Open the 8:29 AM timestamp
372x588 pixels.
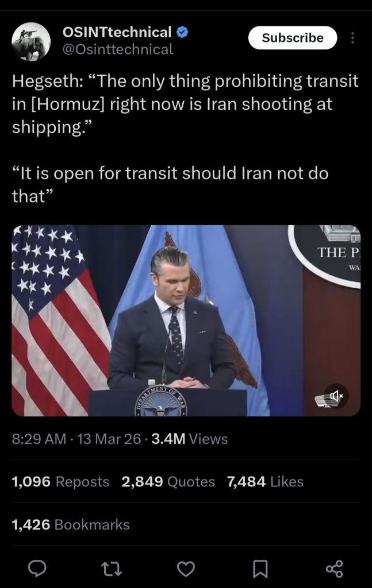(x=39, y=439)
